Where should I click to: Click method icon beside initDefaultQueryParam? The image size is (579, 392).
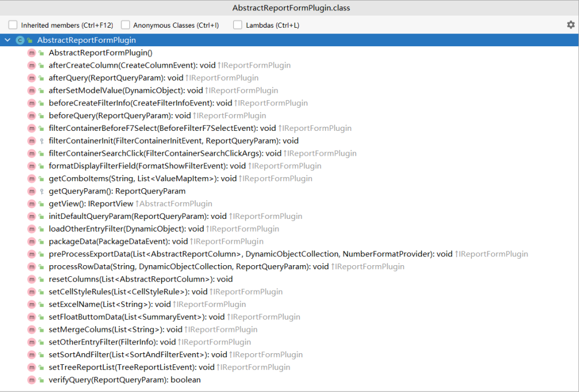32,217
